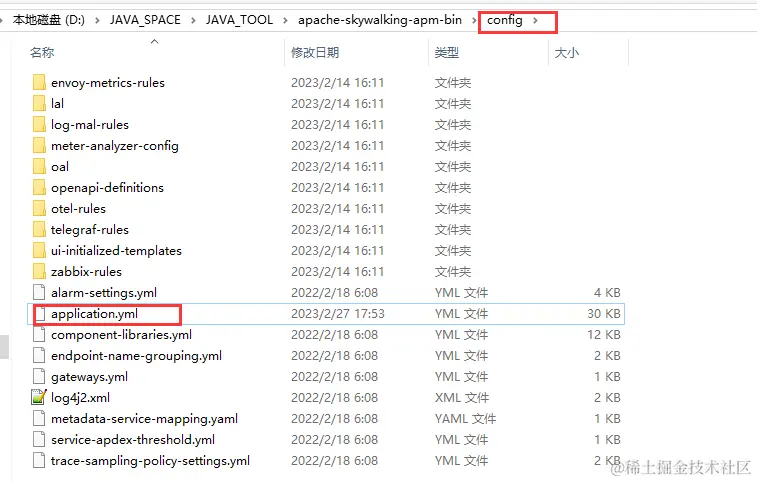Click the metadata-service-mapping.yaml file icon
This screenshot has width=757, height=482.
[39, 419]
